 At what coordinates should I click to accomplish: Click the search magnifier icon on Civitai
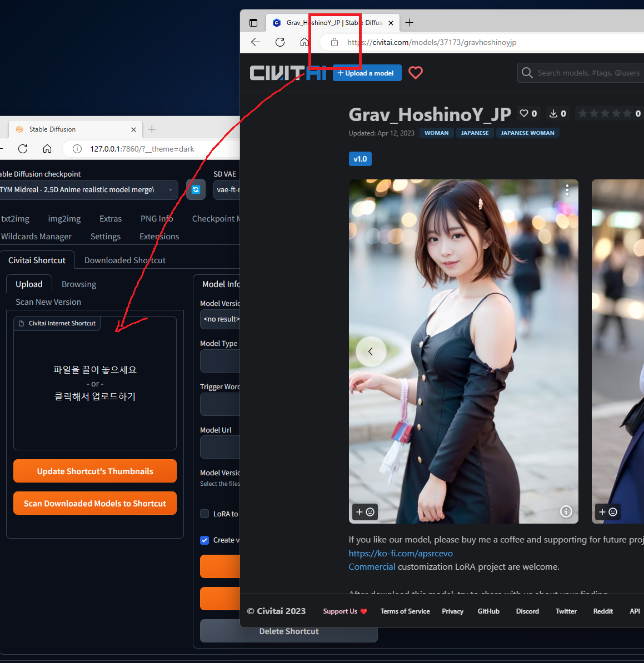(x=527, y=73)
